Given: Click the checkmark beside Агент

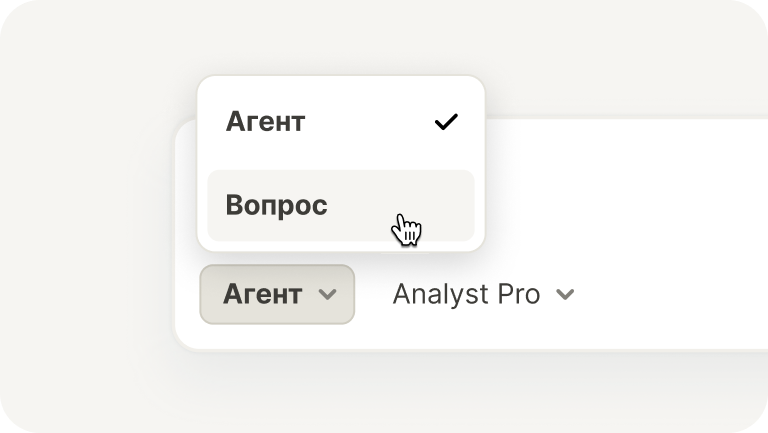Looking at the screenshot, I should coord(445,122).
